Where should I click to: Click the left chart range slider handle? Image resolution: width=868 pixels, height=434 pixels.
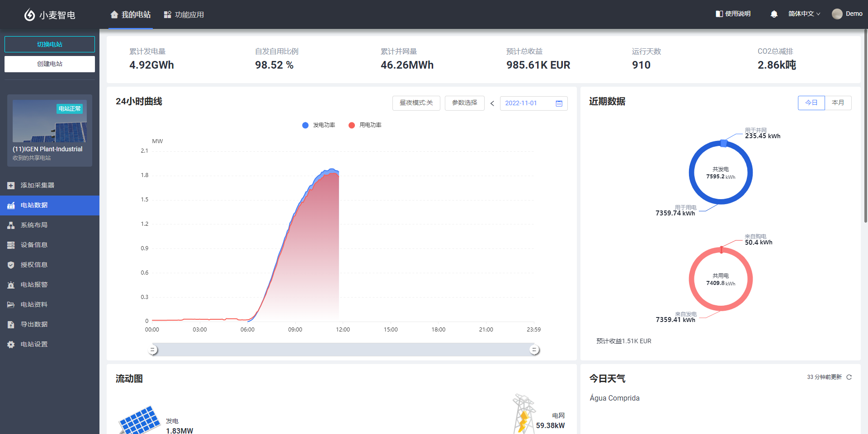tap(153, 350)
